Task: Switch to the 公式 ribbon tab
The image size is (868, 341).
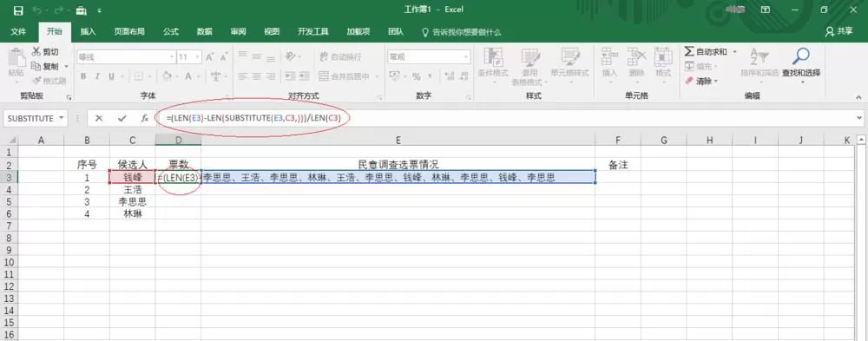Action: tap(170, 32)
